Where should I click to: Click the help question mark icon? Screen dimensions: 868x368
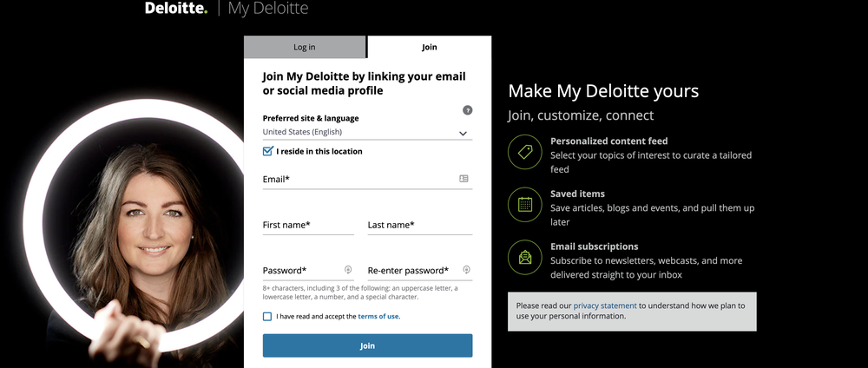[x=468, y=110]
